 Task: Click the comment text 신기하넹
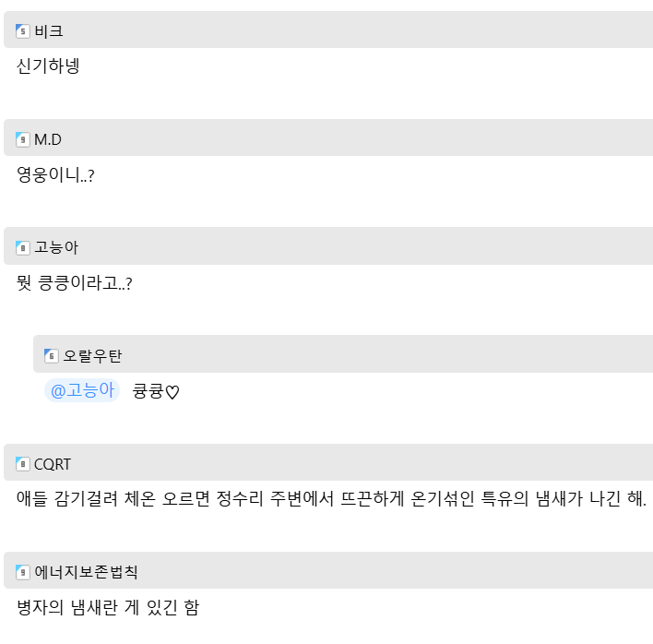coord(48,66)
